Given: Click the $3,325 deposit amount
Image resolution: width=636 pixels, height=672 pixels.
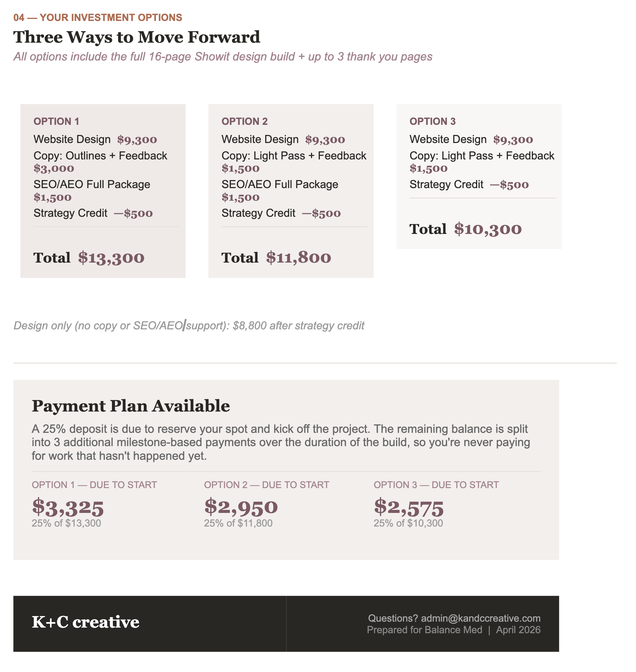Looking at the screenshot, I should [x=68, y=507].
